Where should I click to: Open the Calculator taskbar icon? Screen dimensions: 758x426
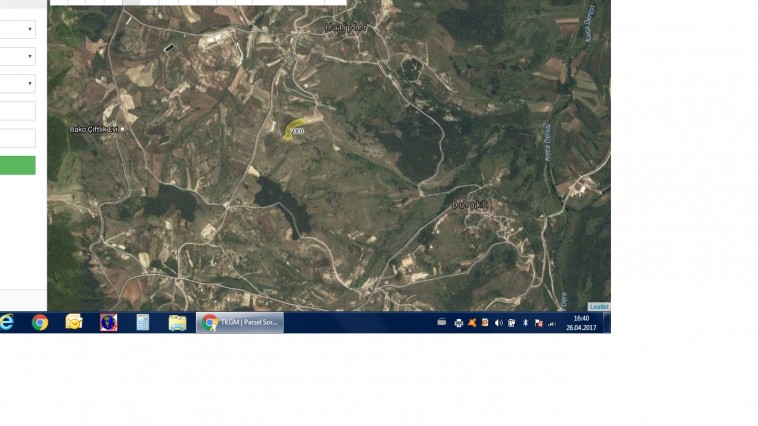click(143, 322)
